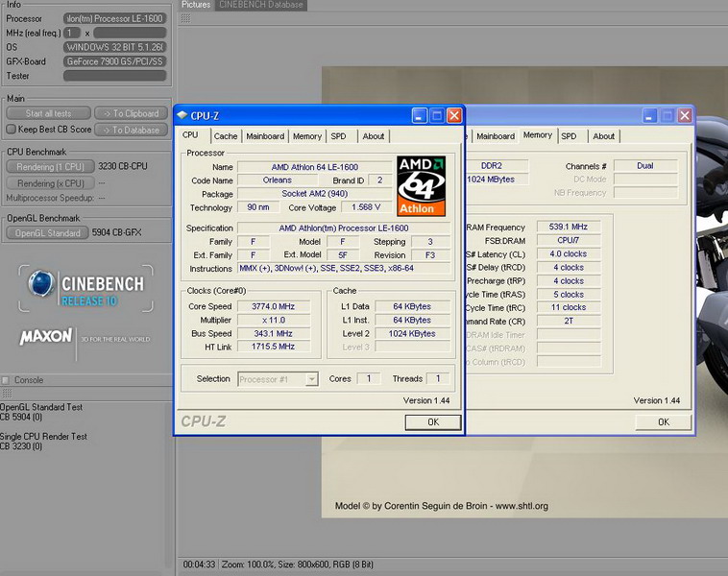
Task: Click the FSB:DRAM value CPU/7
Action: click(569, 240)
